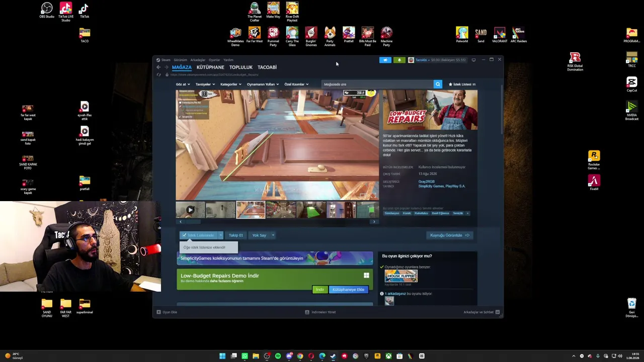
Task: Open Steam notifications bell
Action: [399, 60]
